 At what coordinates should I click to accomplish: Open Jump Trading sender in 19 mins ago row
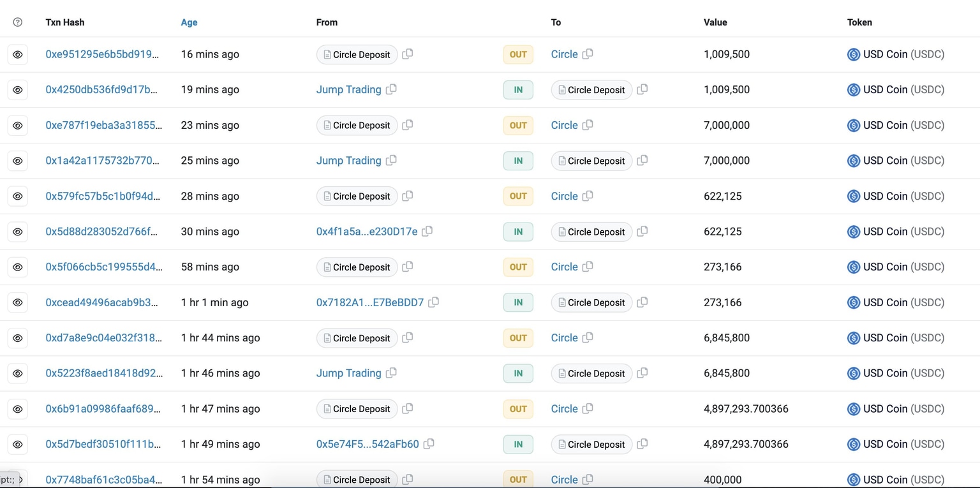(349, 90)
